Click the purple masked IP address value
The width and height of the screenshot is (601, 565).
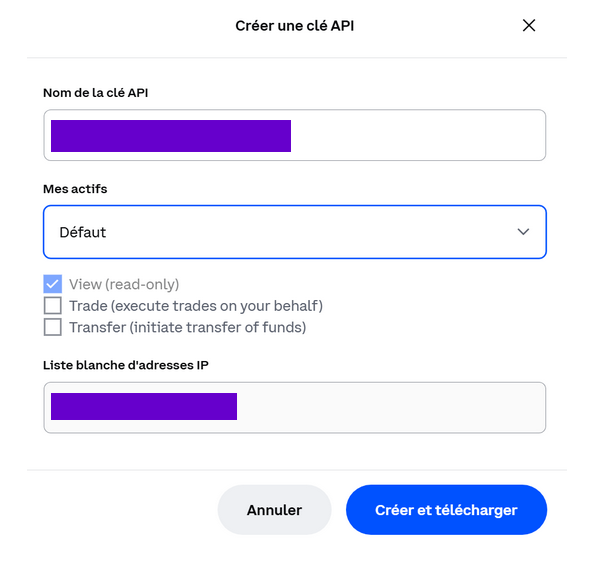click(143, 407)
